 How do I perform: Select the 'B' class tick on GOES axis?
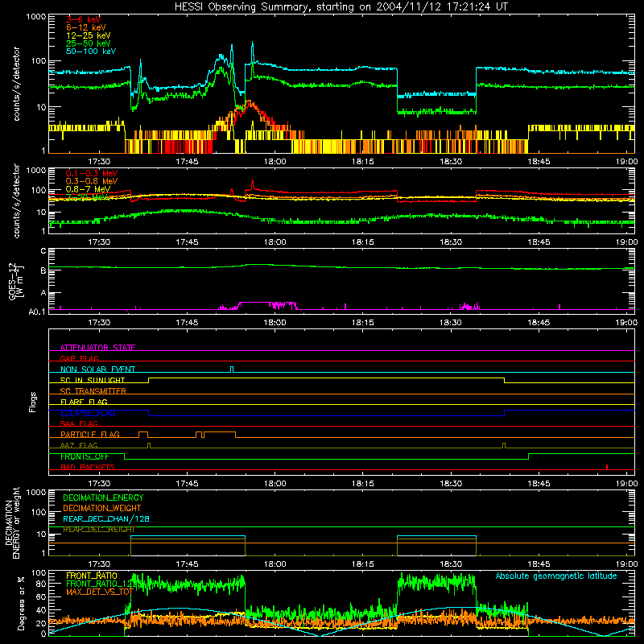pos(43,270)
